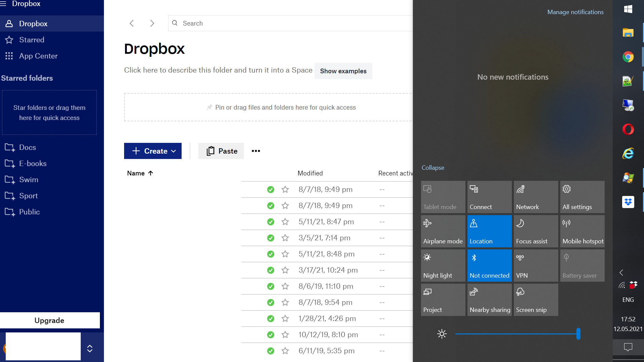644x362 pixels.
Task: Toggle Mobile hotspot quick action
Action: [582, 231]
